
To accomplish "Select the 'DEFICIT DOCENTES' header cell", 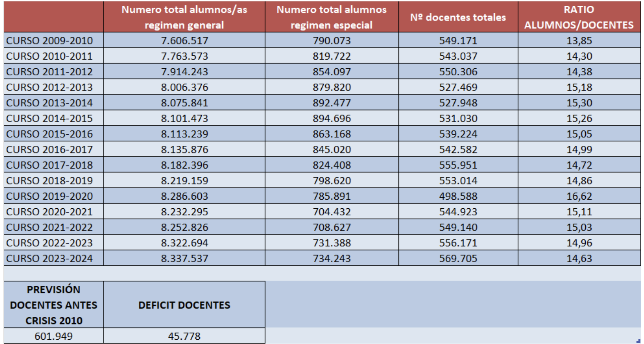I will coord(184,305).
